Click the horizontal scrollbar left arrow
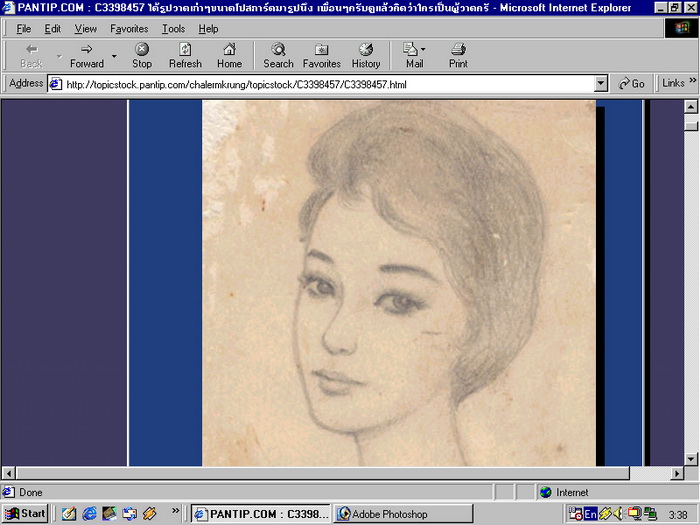The width and height of the screenshot is (700, 525). (8, 473)
